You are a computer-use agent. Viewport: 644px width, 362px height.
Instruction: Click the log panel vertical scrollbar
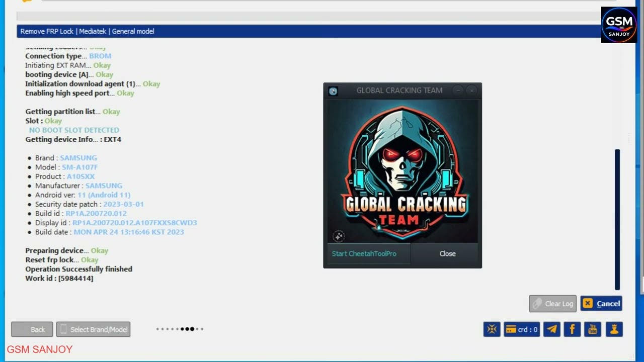[x=617, y=219]
